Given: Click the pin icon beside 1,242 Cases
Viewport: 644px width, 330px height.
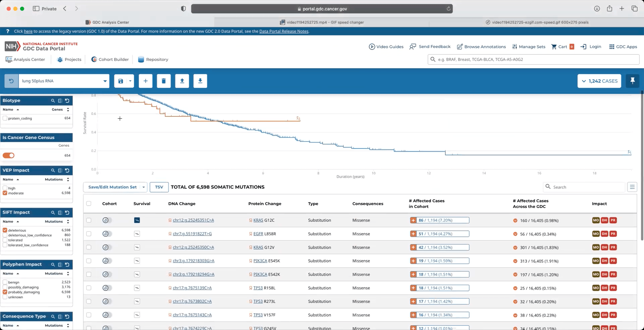Looking at the screenshot, I should [x=632, y=81].
